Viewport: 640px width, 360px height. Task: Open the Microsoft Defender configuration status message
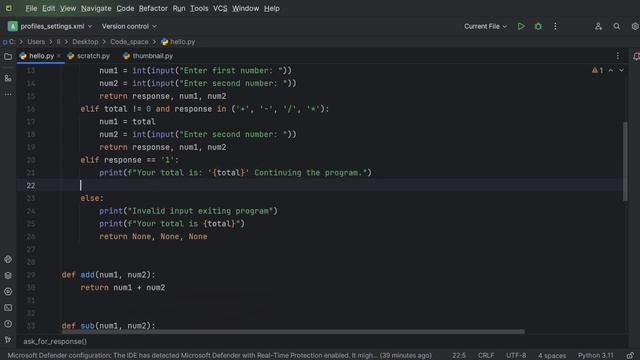(x=220, y=356)
